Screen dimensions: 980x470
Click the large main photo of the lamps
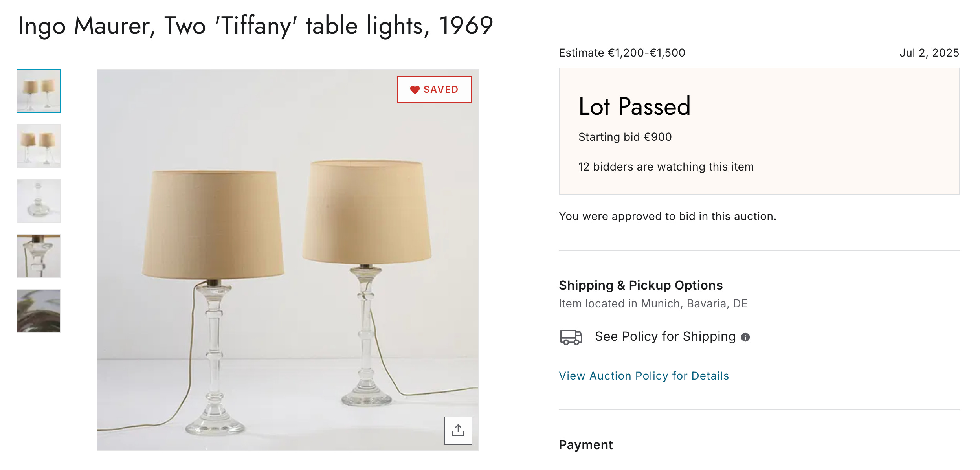[x=287, y=260]
